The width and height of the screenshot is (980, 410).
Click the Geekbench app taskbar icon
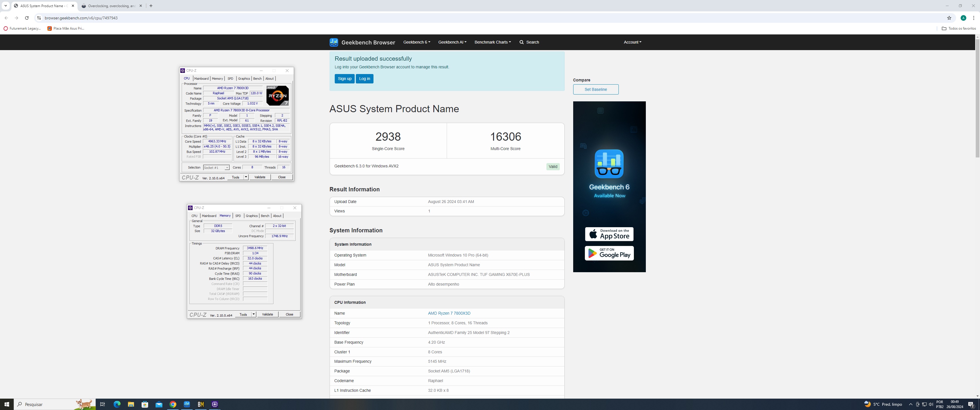point(187,404)
